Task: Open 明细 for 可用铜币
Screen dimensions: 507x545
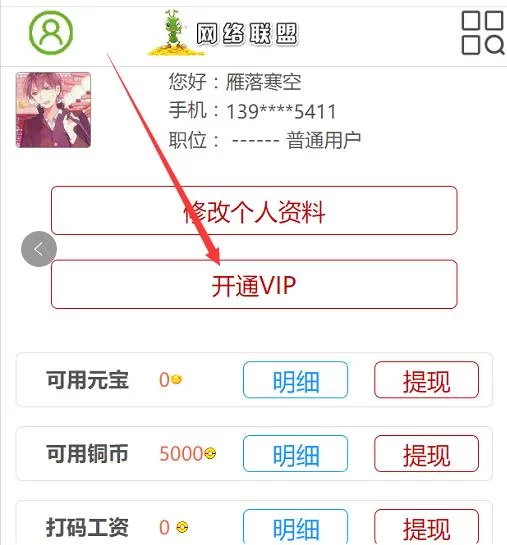Action: coord(295,453)
